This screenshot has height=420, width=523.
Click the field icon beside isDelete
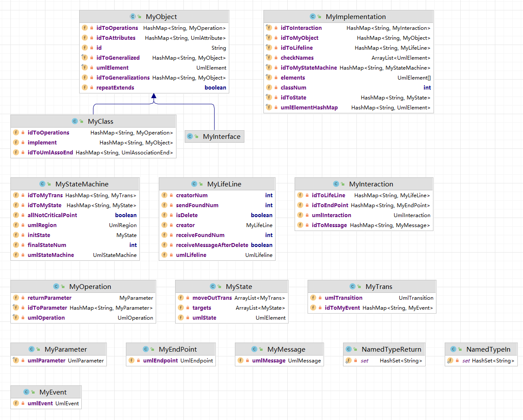164,215
